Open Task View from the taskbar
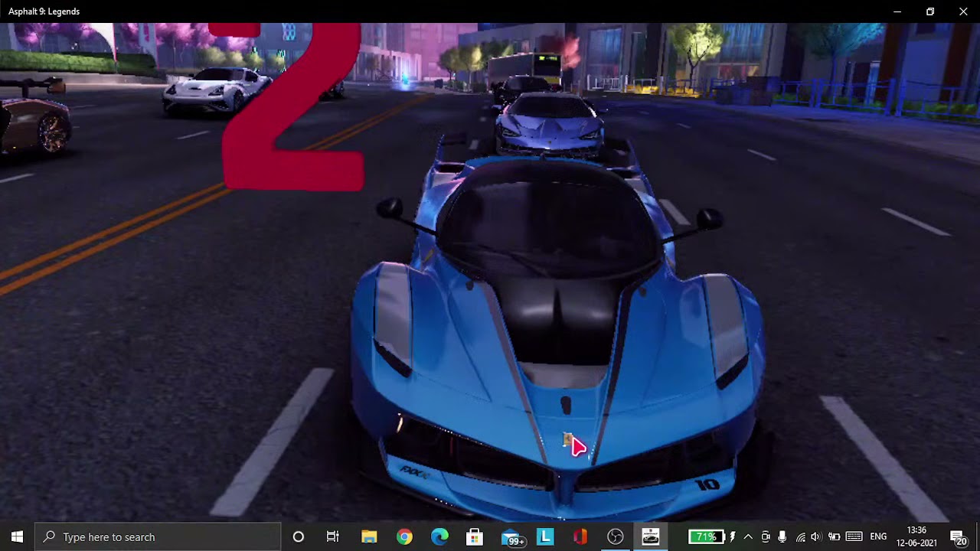This screenshot has width=980, height=551. (x=333, y=537)
